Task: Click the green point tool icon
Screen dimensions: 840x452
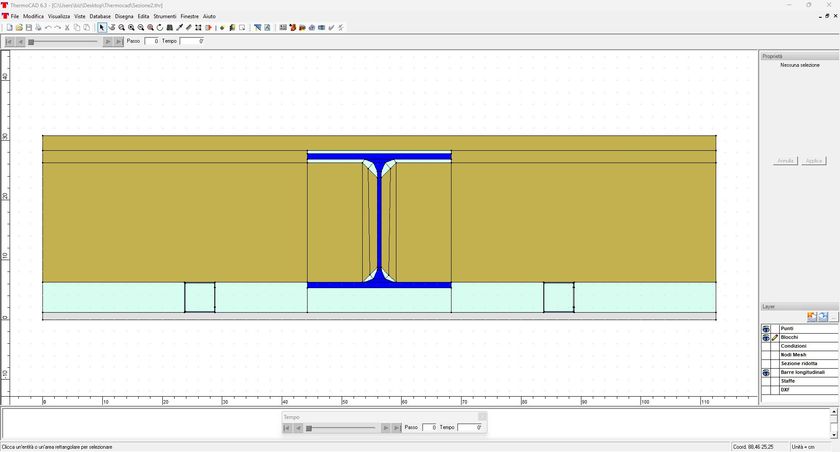Action: (222, 27)
